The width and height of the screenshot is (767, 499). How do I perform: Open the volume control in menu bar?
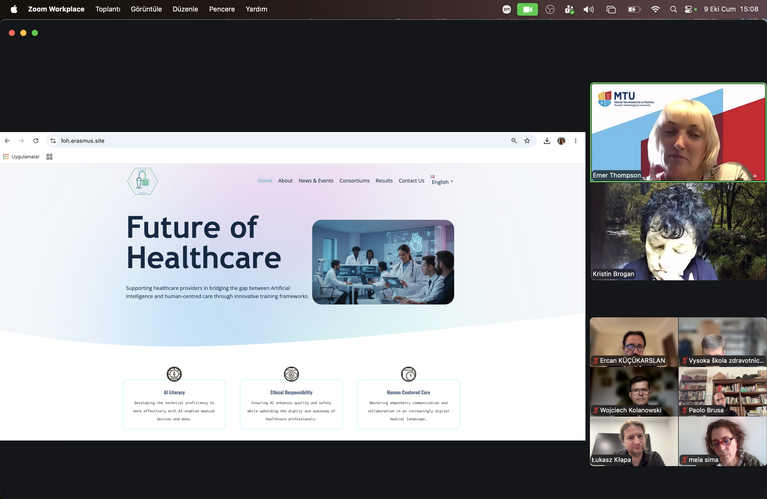pyautogui.click(x=588, y=9)
